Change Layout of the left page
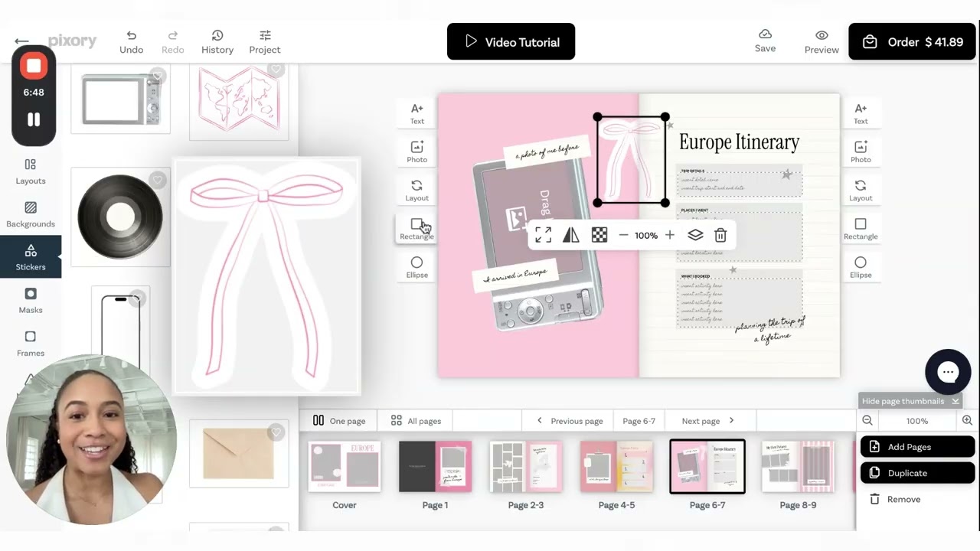 click(x=416, y=190)
